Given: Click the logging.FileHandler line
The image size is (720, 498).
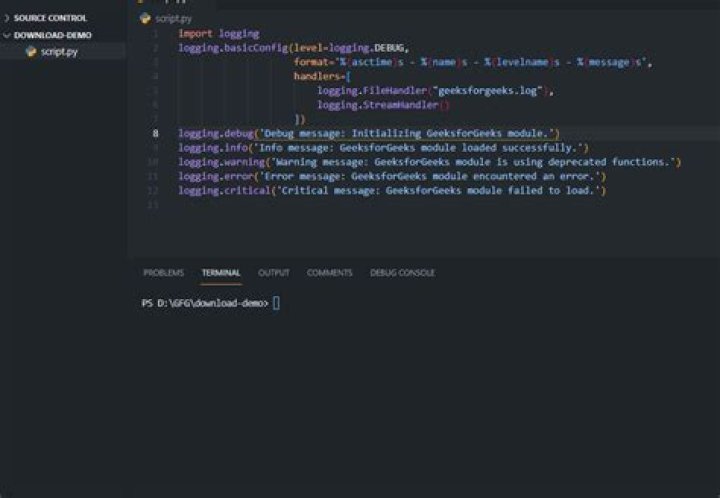Looking at the screenshot, I should pyautogui.click(x=435, y=91).
